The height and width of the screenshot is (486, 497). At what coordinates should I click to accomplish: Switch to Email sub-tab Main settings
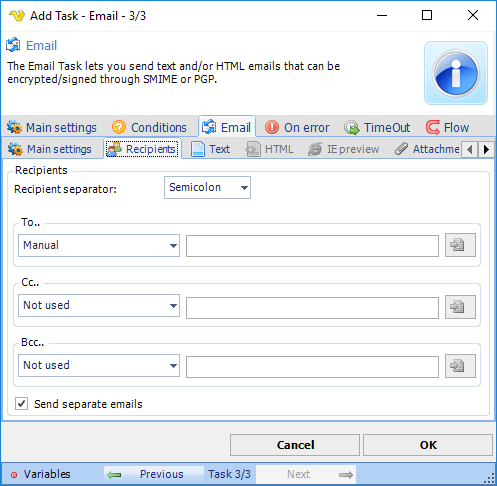pyautogui.click(x=50, y=149)
